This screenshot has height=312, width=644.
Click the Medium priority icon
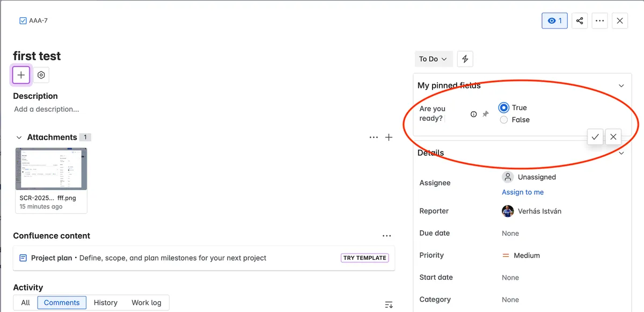pyautogui.click(x=506, y=256)
